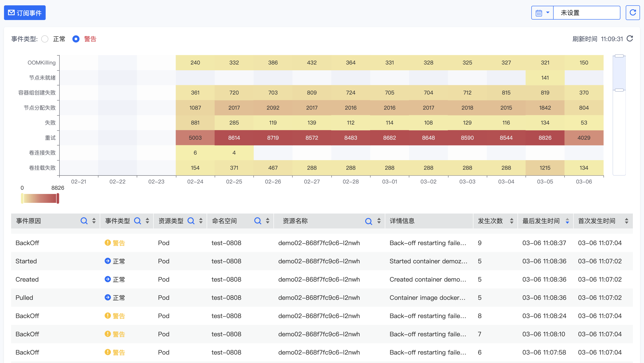This screenshot has width=644, height=363.
Task: Click the normal status icon in Started row
Action: [108, 261]
